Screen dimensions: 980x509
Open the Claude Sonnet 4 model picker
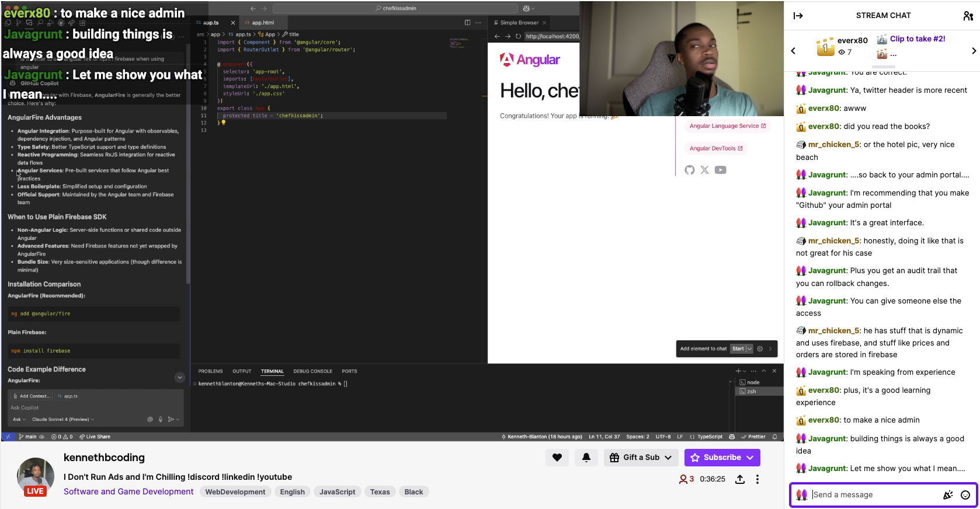coord(63,419)
